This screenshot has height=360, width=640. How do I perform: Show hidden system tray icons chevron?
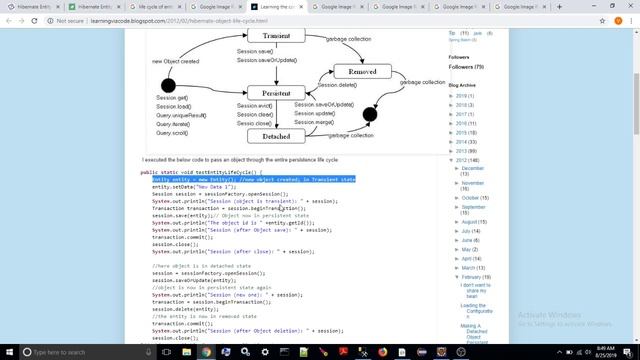coord(559,352)
